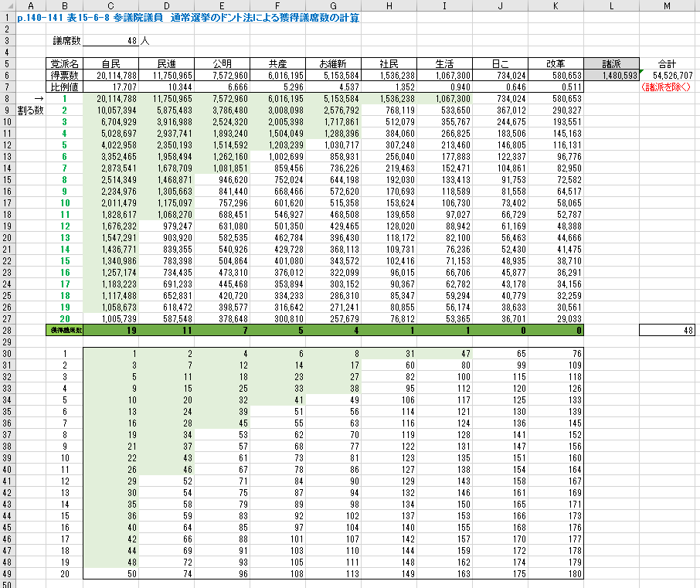Click the 得票数 row label

64,76
